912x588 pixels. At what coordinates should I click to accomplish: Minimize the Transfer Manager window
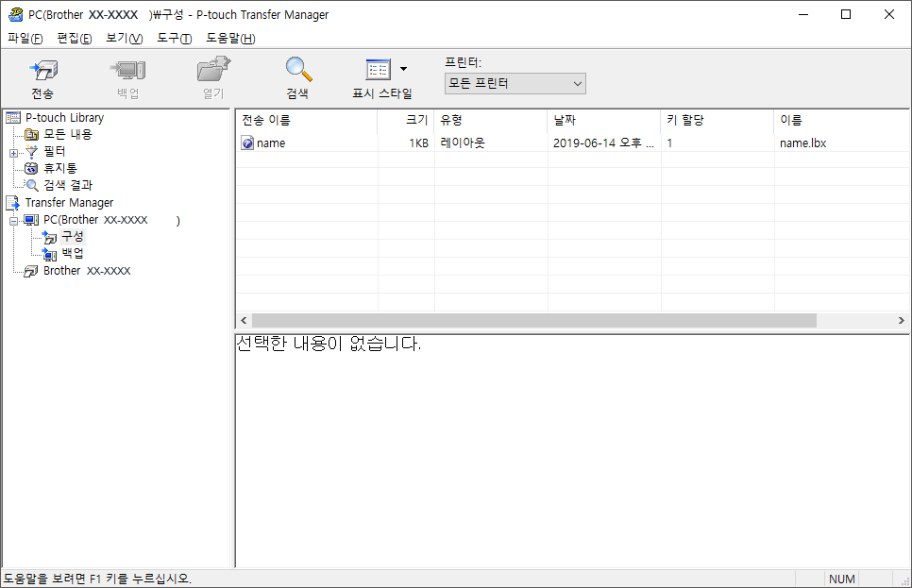click(803, 14)
